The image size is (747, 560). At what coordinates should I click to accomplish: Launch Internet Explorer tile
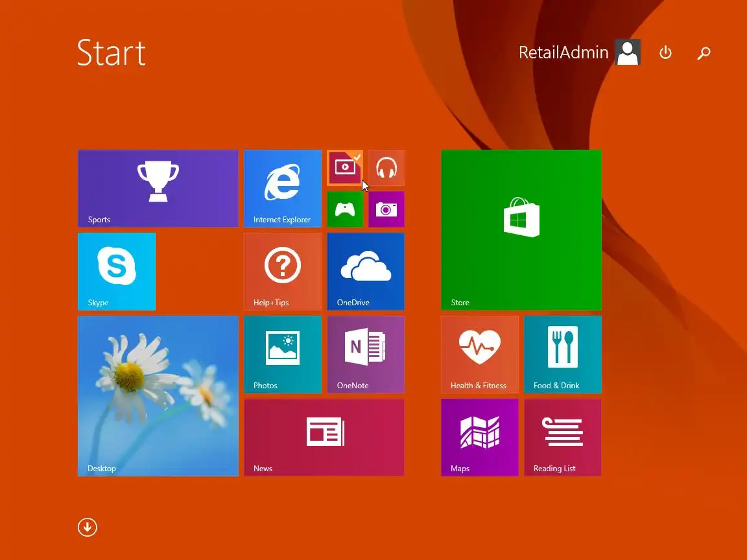(283, 189)
